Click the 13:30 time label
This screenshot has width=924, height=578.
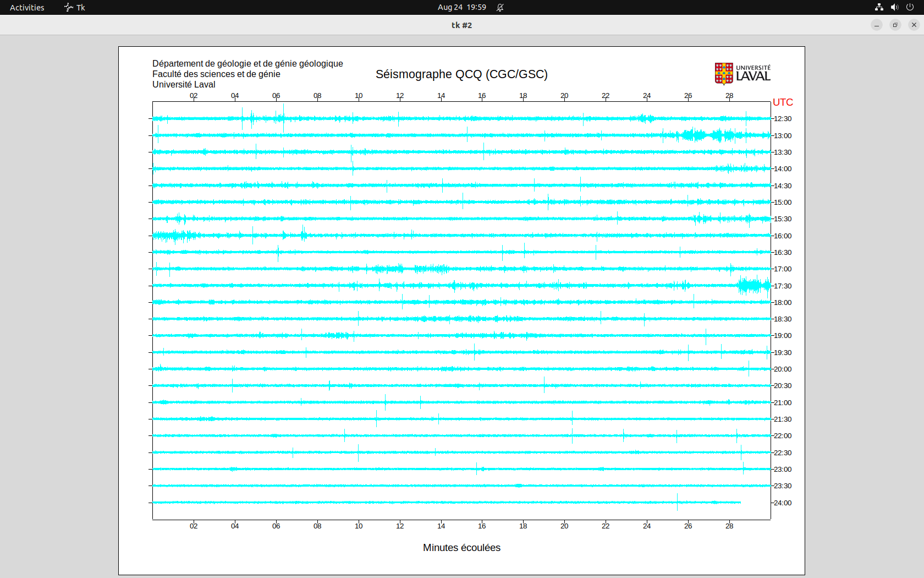click(x=783, y=152)
